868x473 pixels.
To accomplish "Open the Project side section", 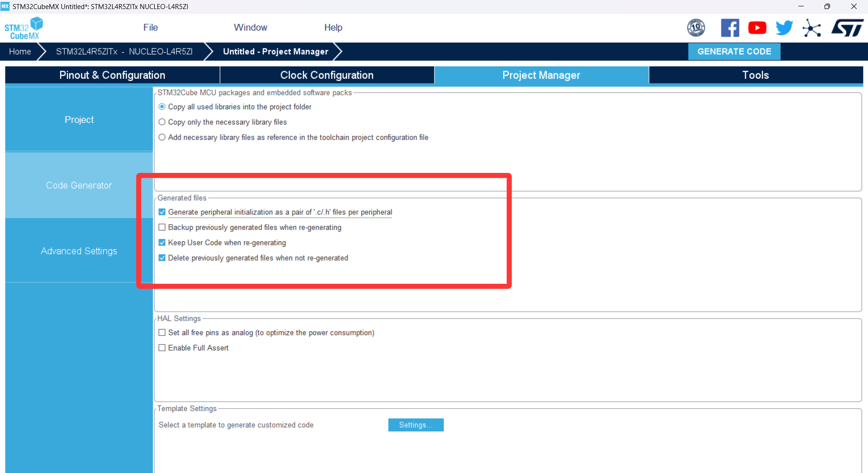I will 79,119.
